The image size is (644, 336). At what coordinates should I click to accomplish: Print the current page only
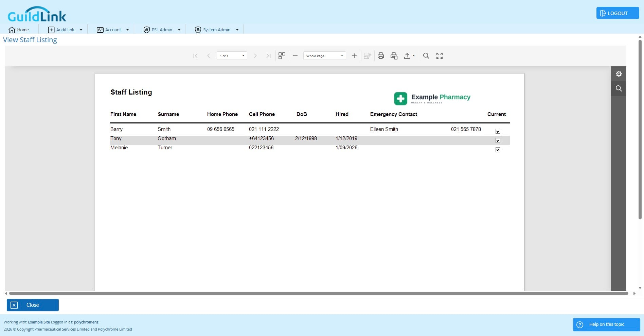pyautogui.click(x=394, y=56)
